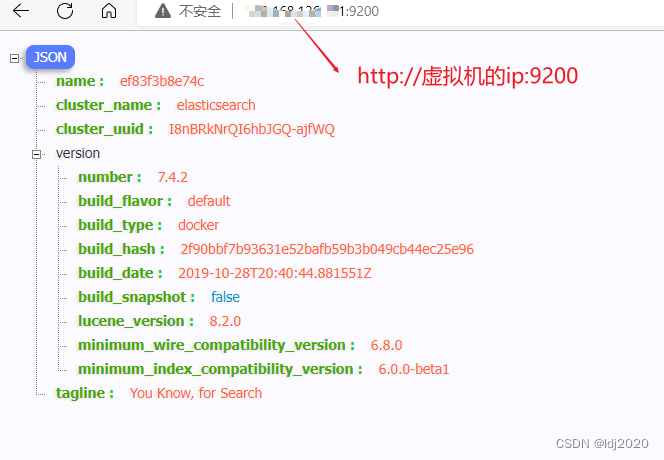The height and width of the screenshot is (460, 664).
Task: Select the build_date key
Action: (120, 273)
